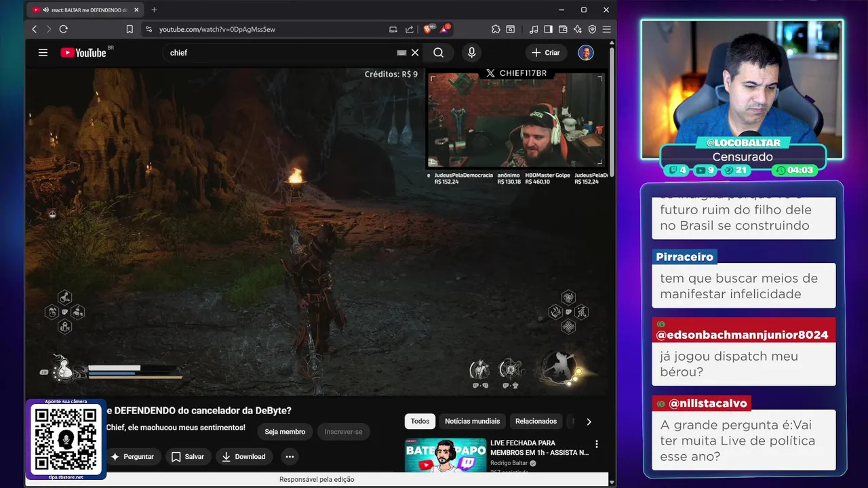Screen dimensions: 868x488
Task: Submit search with magnifier button
Action: point(439,53)
